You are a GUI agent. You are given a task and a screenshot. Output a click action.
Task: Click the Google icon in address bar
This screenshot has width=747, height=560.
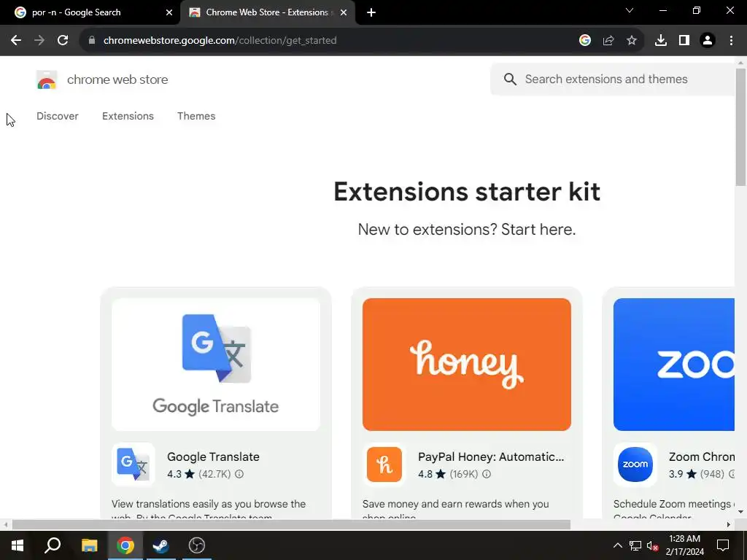[585, 41]
